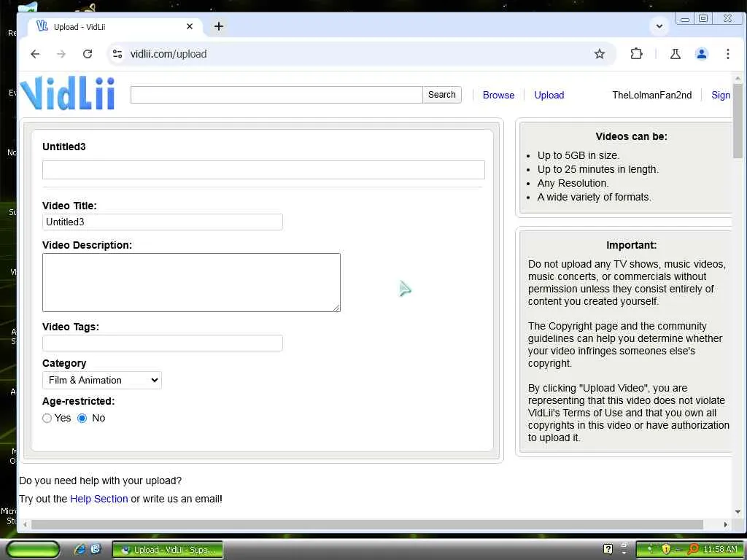
Task: Click the Untitled3 heading text
Action: pos(64,147)
